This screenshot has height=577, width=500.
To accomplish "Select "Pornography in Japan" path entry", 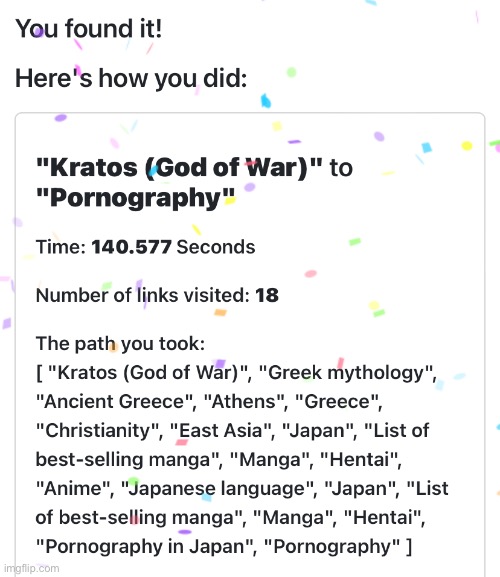I will pos(145,546).
